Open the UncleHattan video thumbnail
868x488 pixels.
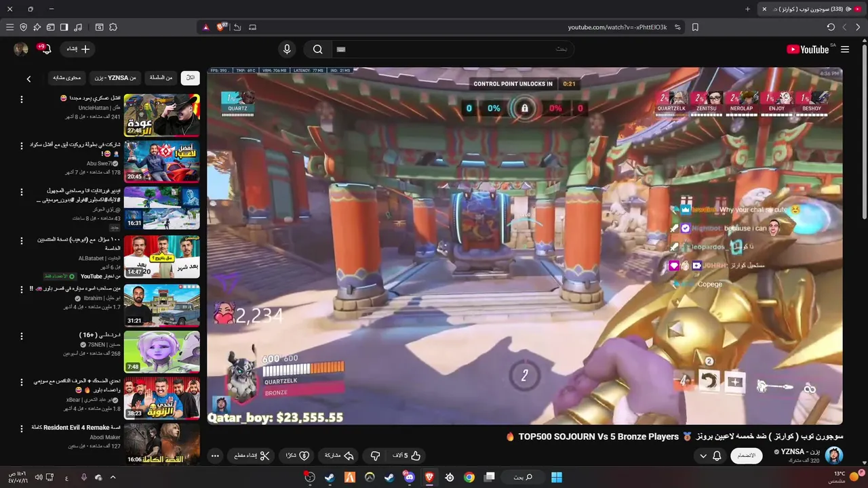tap(162, 115)
